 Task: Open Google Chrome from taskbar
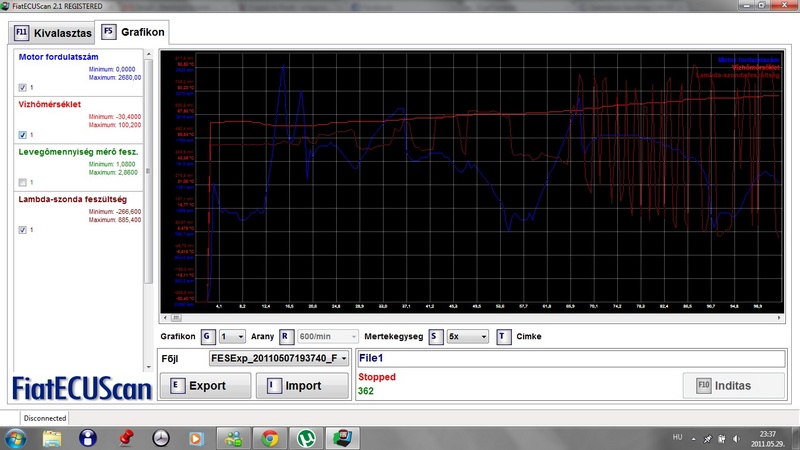coord(270,439)
